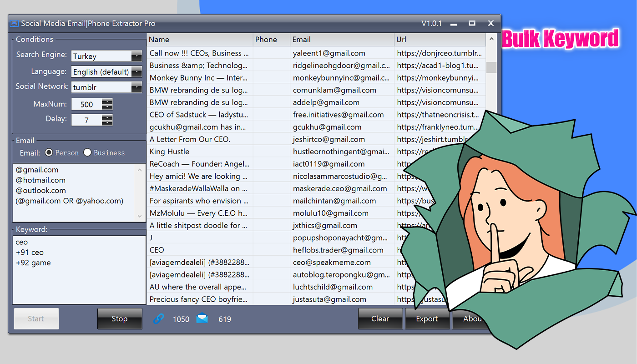Sort results by Email column header

pos(342,40)
